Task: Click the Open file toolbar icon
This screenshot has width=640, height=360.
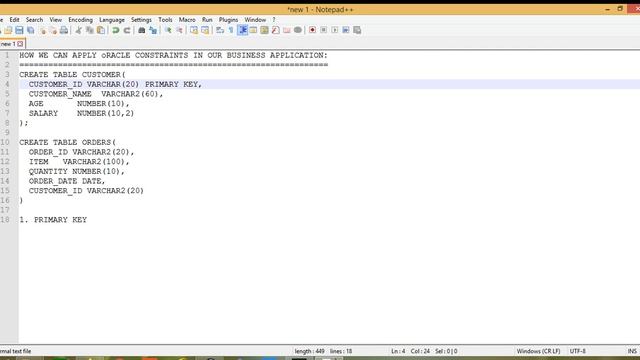Action: (x=8, y=30)
